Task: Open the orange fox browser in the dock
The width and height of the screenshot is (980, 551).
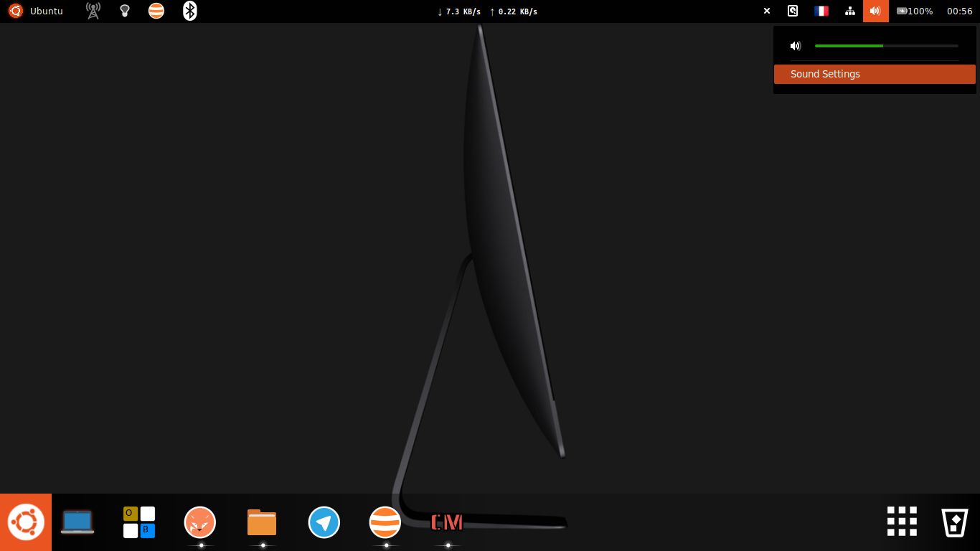Action: point(200,522)
